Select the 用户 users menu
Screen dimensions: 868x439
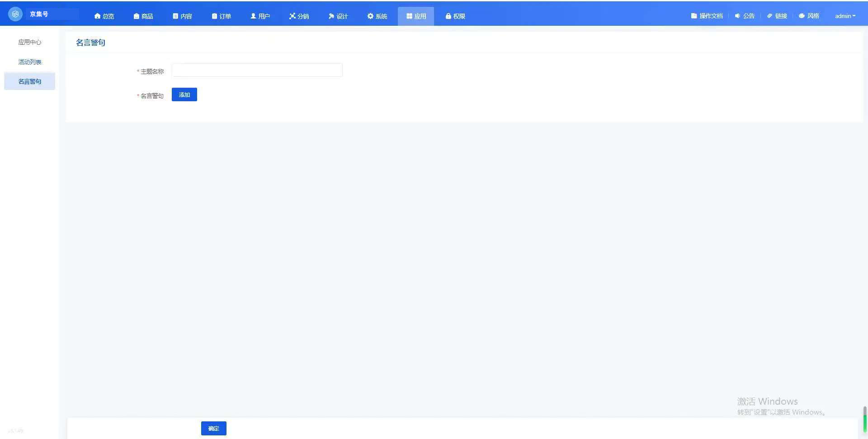(x=260, y=16)
